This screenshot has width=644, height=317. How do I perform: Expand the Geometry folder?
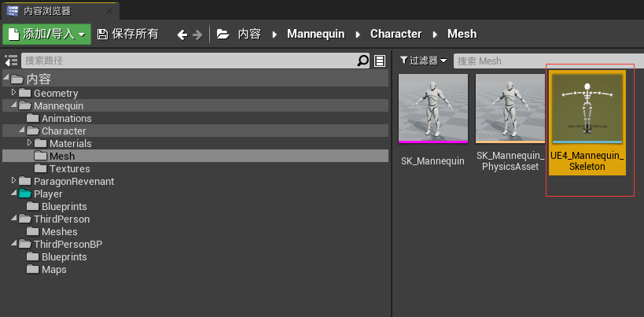(x=13, y=92)
